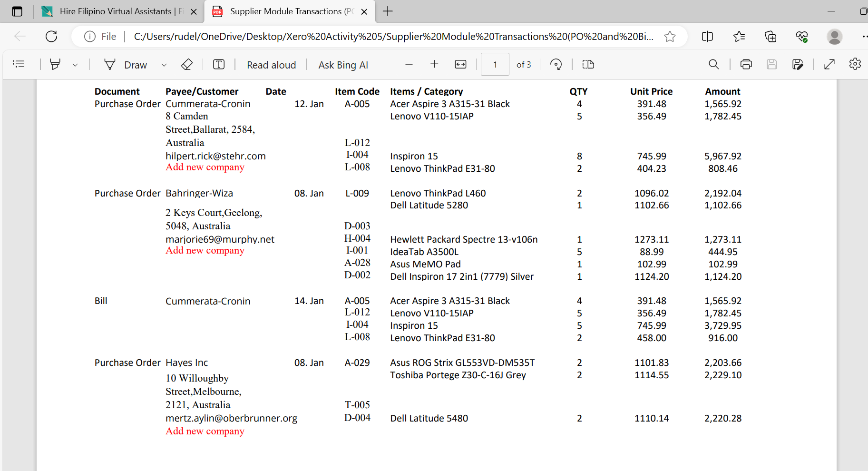Image resolution: width=868 pixels, height=471 pixels.
Task: Click the address bar file path
Action: coord(394,37)
